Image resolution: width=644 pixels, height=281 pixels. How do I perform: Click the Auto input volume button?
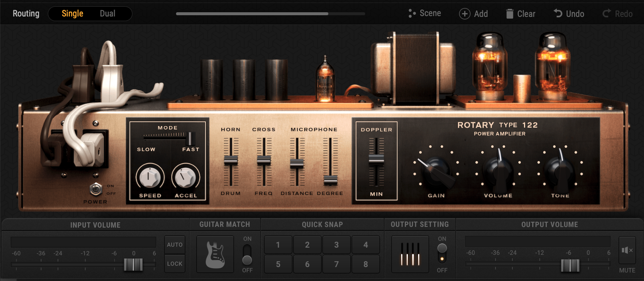[175, 245]
